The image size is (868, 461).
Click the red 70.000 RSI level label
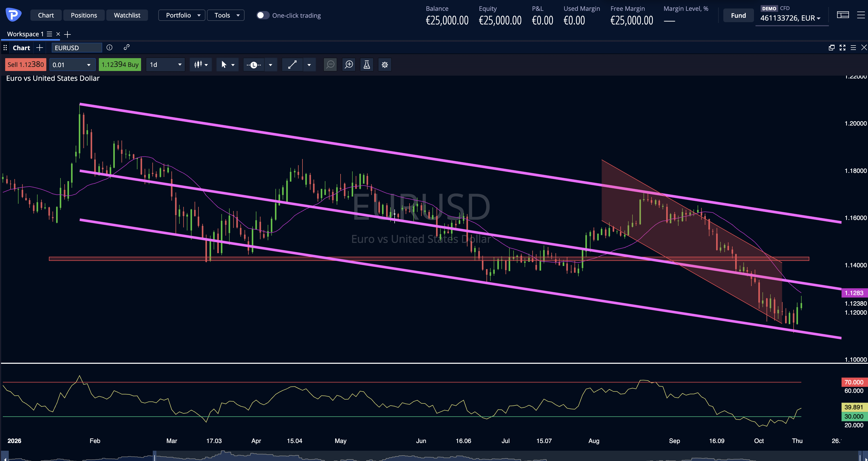coord(854,382)
